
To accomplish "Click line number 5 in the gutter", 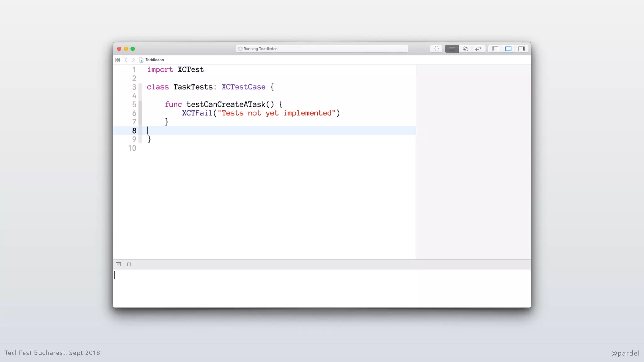I will (134, 104).
